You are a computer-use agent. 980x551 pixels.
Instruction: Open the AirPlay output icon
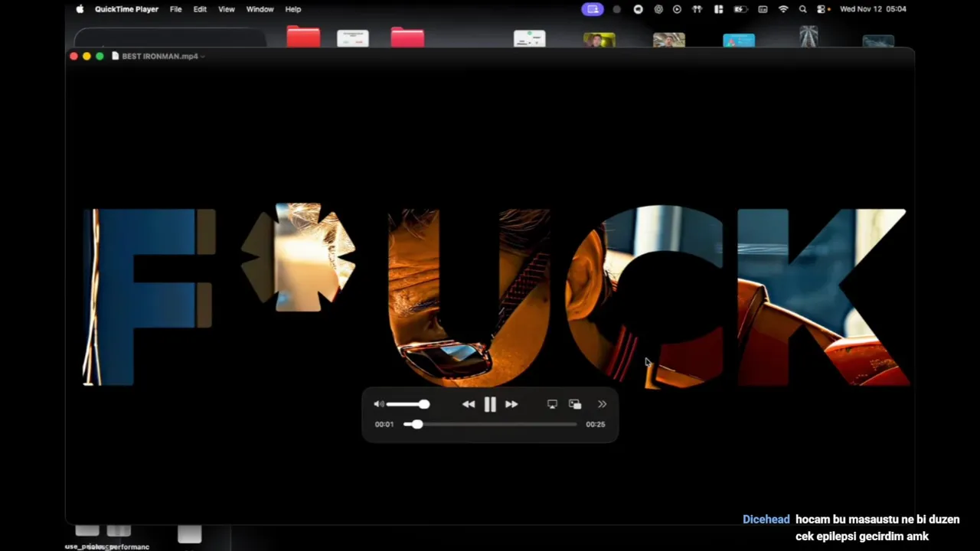tap(552, 404)
